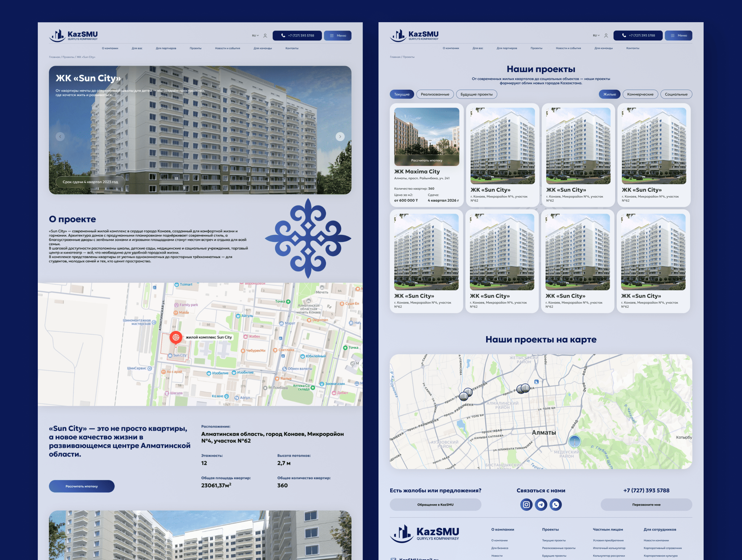
Task: Open the Telegram contact icon
Action: [541, 504]
